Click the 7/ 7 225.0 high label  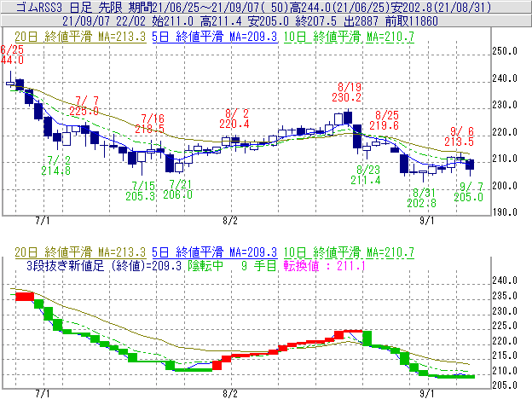[x=84, y=106]
